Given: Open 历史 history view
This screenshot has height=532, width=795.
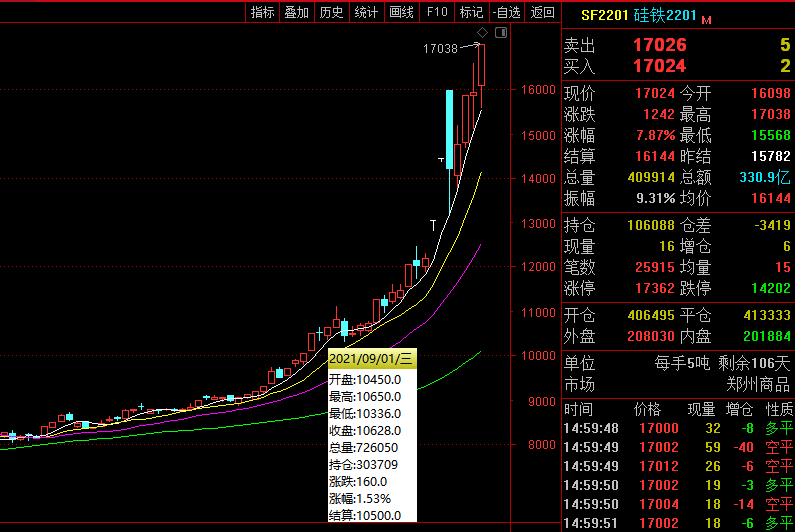Looking at the screenshot, I should coord(331,12).
